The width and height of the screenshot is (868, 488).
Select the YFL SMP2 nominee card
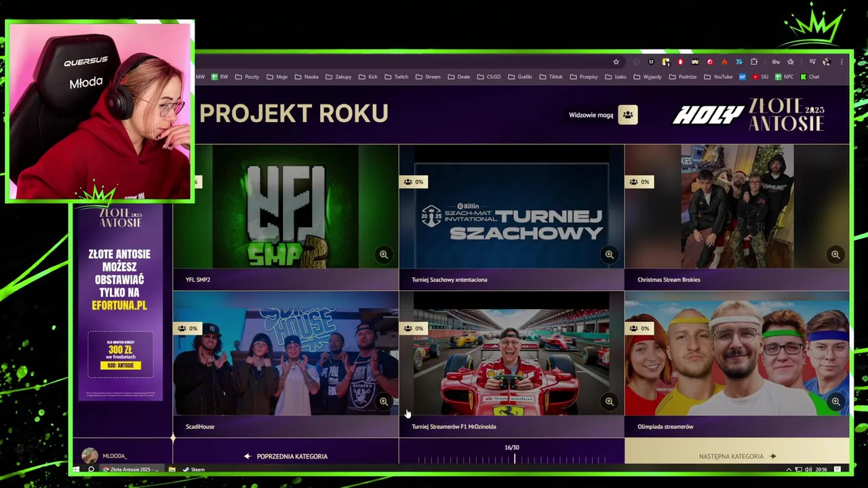(x=285, y=217)
